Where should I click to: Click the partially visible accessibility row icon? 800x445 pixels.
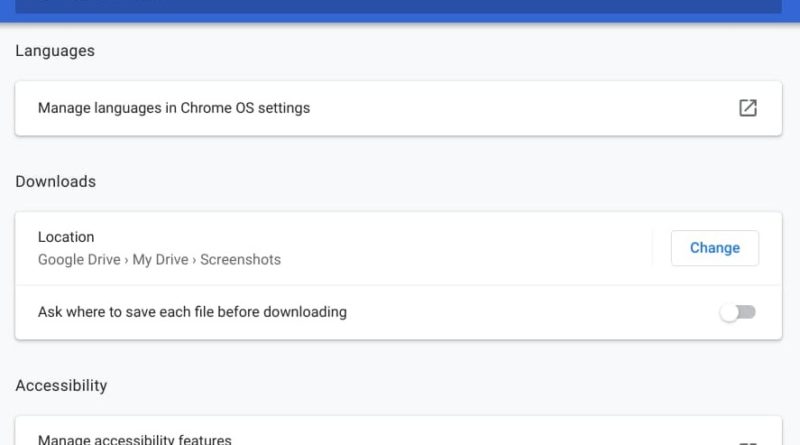747,441
